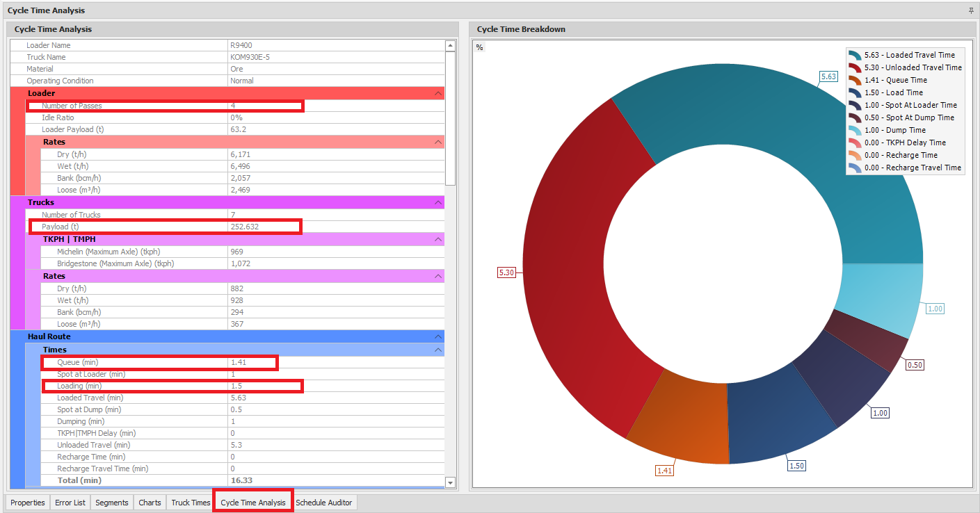Click the Loaded Travel Time legend icon
Screen dimensions: 980x513
[x=855, y=55]
